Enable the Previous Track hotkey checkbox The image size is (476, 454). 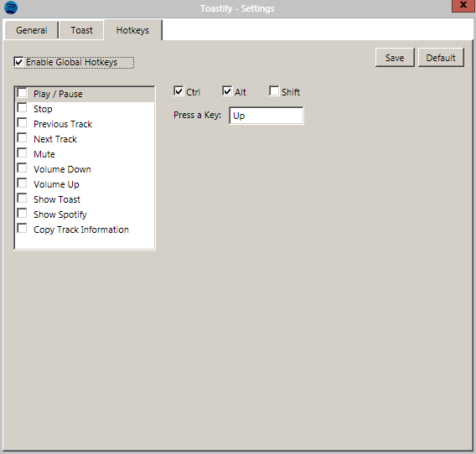(x=22, y=123)
